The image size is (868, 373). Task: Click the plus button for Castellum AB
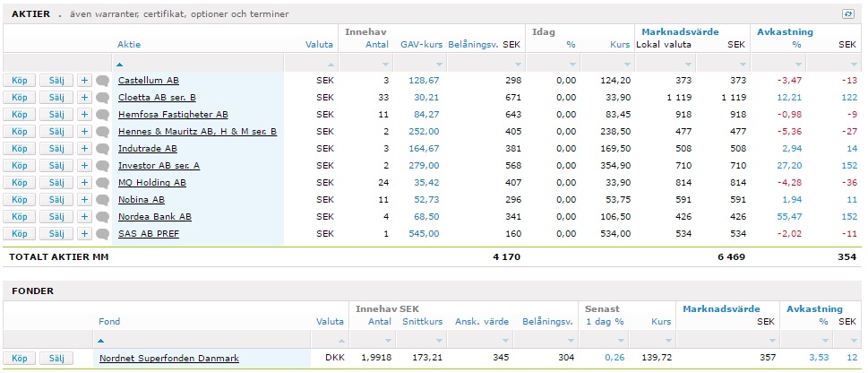(x=84, y=81)
